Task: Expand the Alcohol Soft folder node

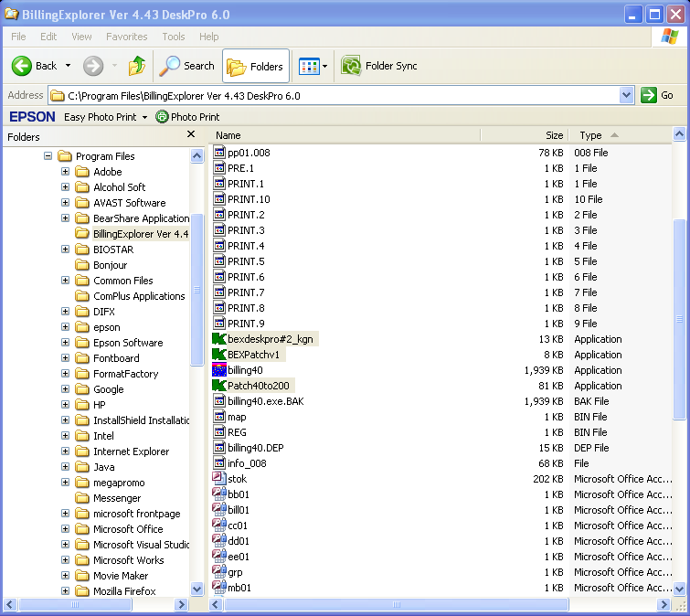Action: point(65,187)
